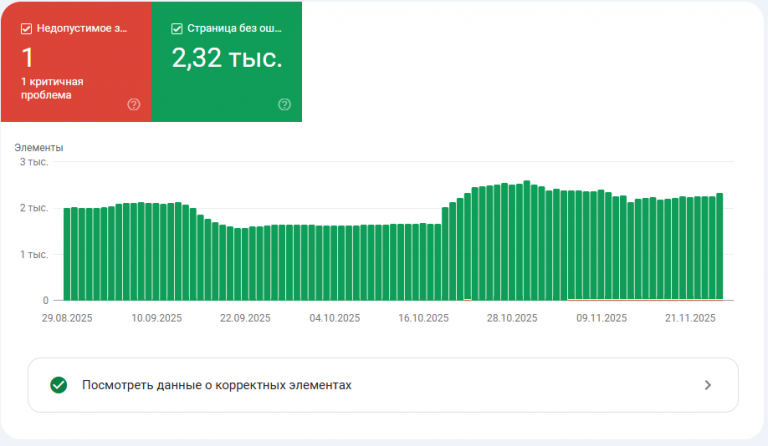Click the 28.10.2025 date label
The image size is (768, 446).
pyautogui.click(x=512, y=318)
